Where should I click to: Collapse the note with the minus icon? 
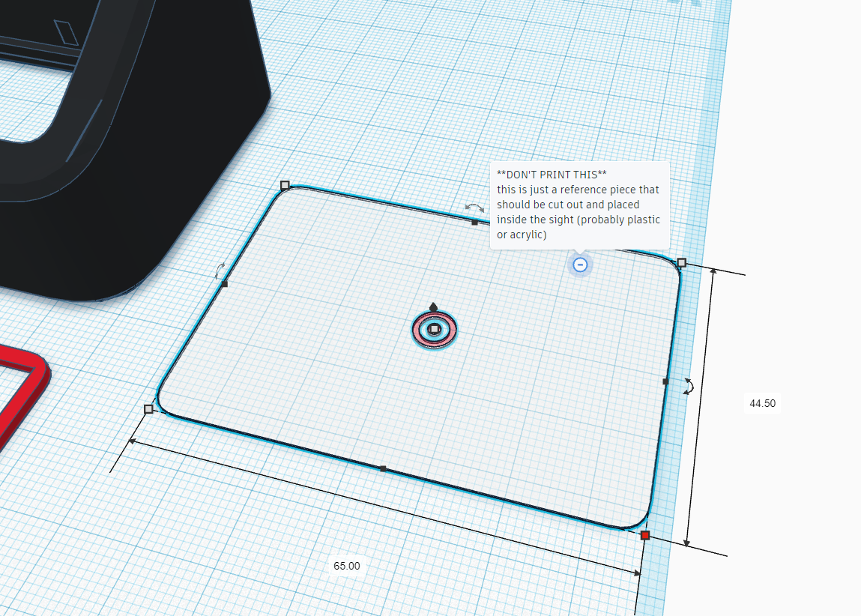pyautogui.click(x=580, y=265)
